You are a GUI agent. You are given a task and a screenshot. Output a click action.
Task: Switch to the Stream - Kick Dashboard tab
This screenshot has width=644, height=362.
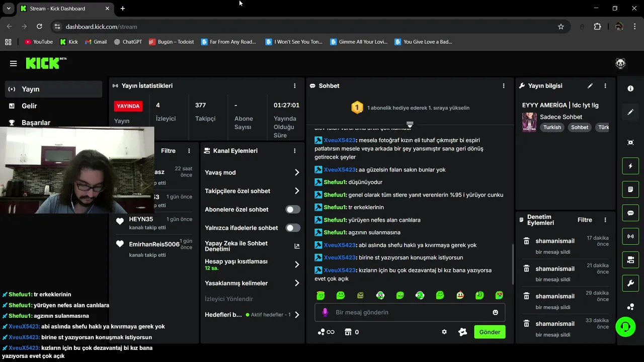65,9
